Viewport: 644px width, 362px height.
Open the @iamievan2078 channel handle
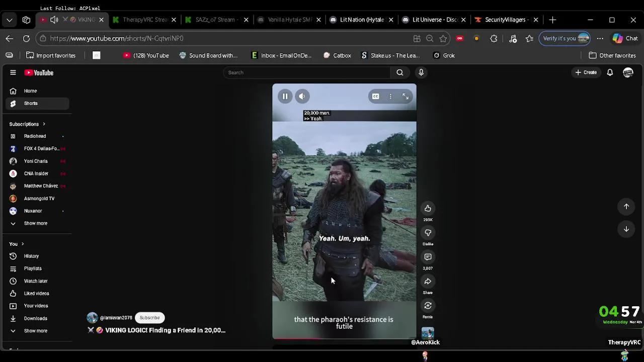point(116,318)
